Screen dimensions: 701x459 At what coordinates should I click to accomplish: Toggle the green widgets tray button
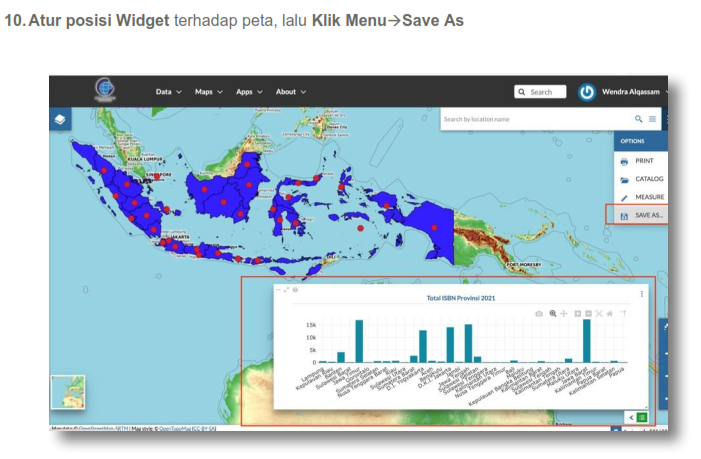pyautogui.click(x=642, y=416)
